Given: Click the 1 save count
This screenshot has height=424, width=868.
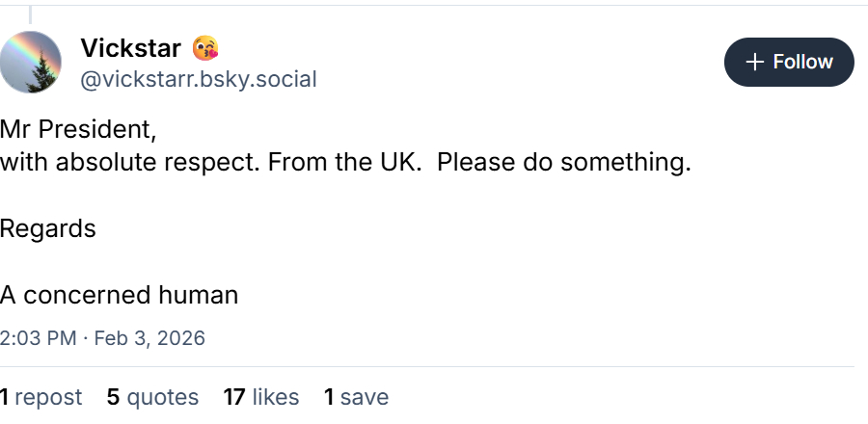Looking at the screenshot, I should click(x=356, y=397).
